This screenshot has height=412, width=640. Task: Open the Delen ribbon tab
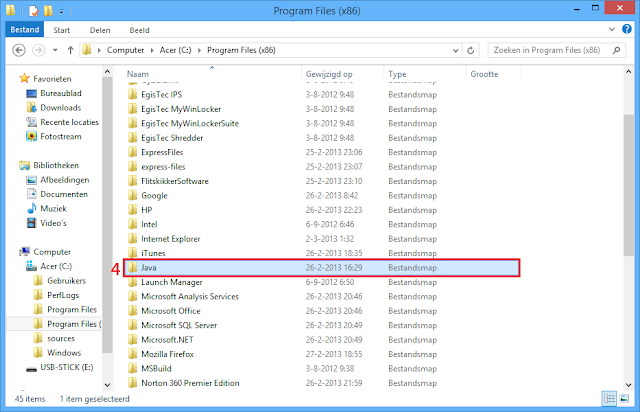pos(100,30)
